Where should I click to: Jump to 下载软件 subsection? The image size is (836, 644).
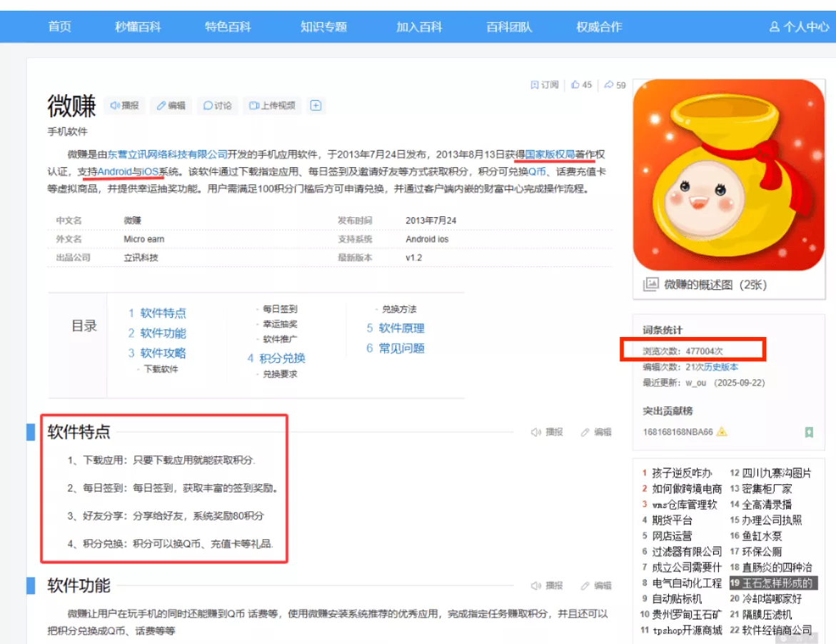click(x=161, y=369)
